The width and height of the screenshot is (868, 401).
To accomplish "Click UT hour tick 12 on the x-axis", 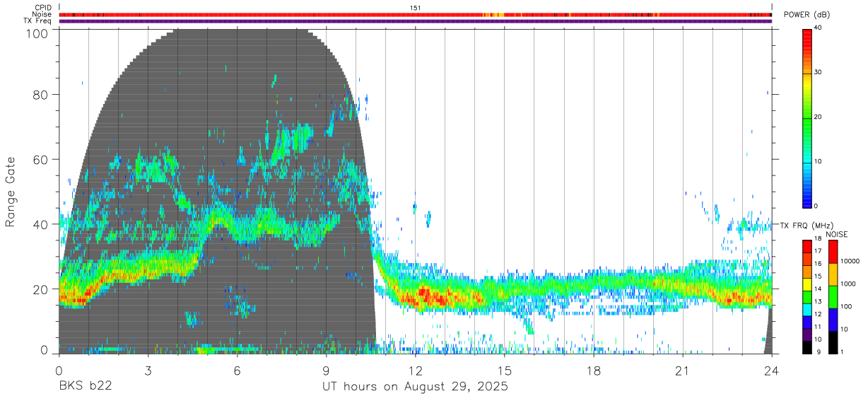I will [415, 371].
